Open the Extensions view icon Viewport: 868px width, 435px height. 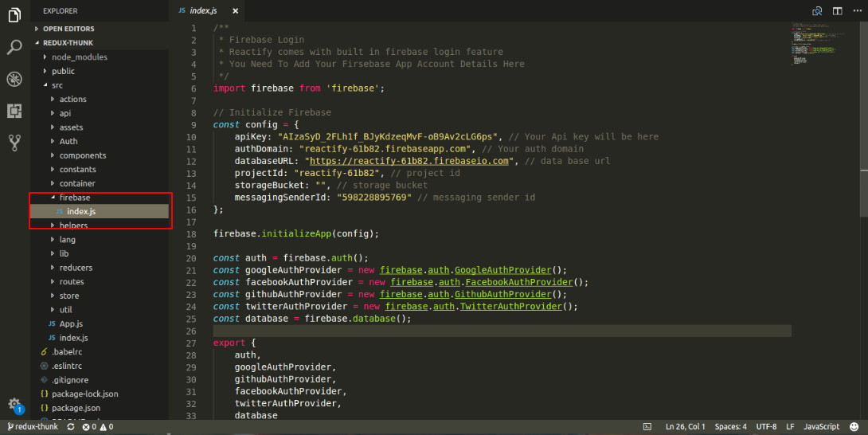pos(14,112)
